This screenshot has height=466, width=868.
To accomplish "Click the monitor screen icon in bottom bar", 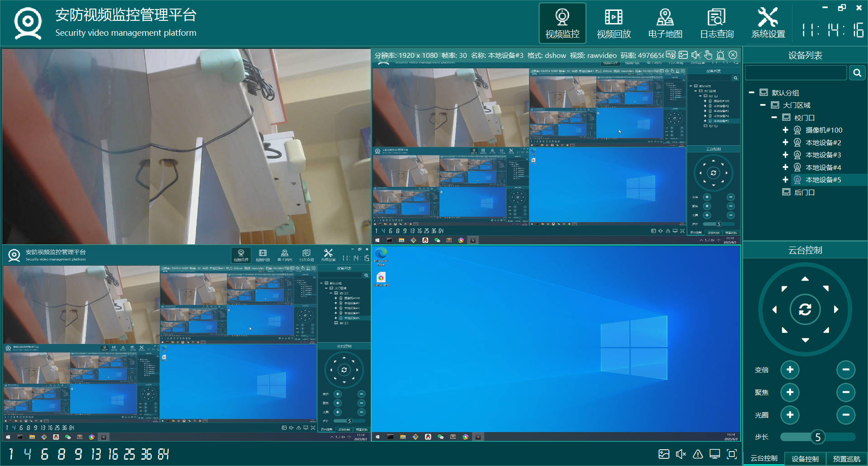I will coord(715,454).
